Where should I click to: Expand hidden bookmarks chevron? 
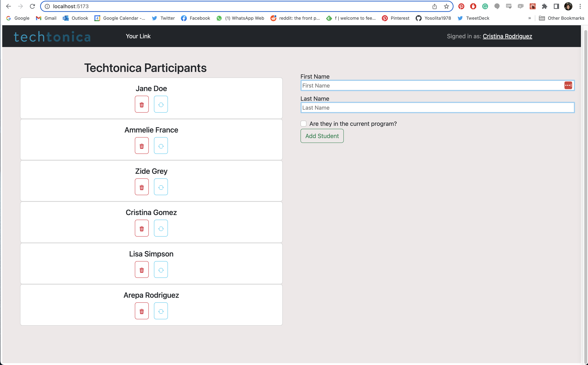pyautogui.click(x=529, y=18)
